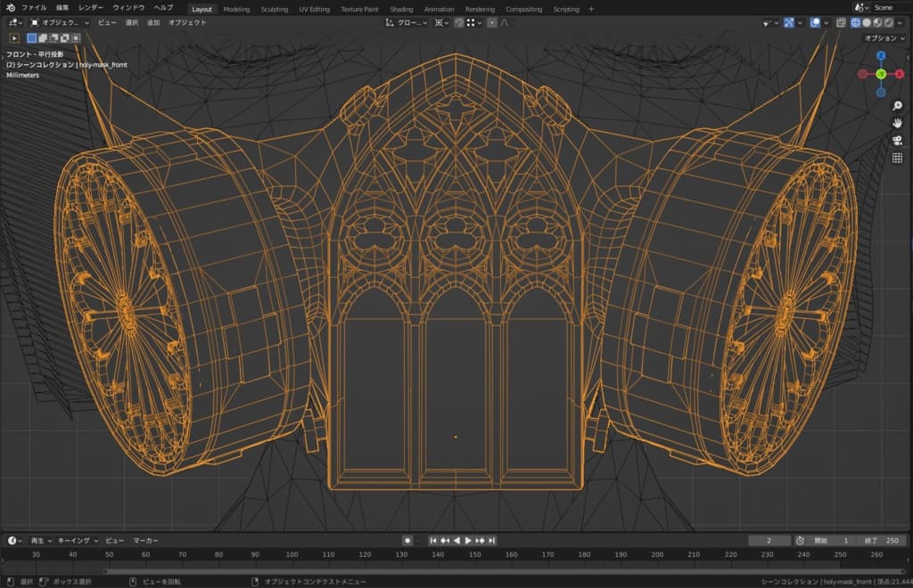The image size is (913, 588).
Task: Expand the オプション dropdown
Action: [x=883, y=38]
